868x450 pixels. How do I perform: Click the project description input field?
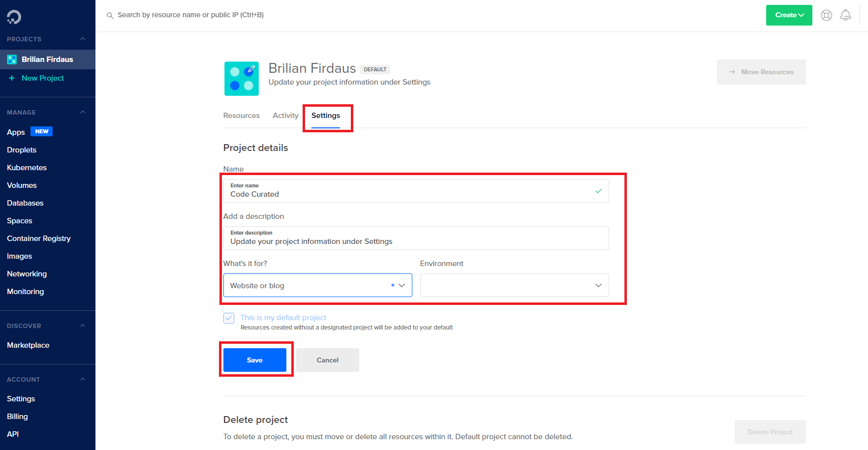(x=416, y=238)
